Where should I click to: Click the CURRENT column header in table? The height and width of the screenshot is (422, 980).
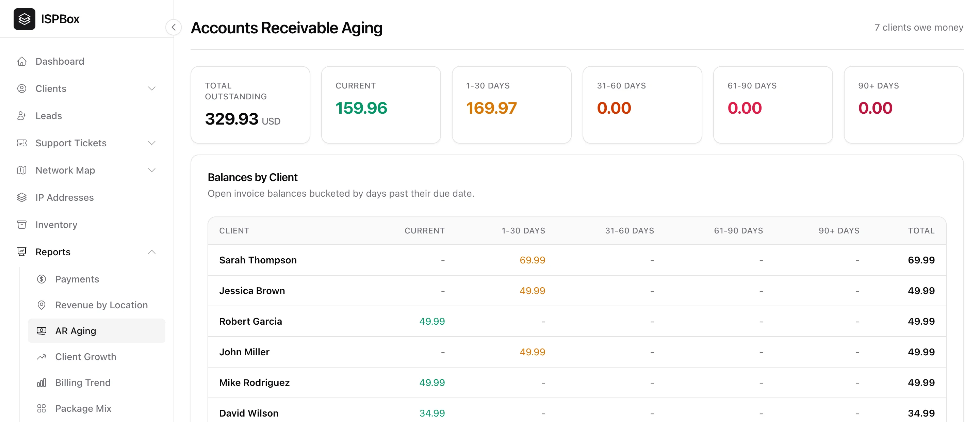[x=425, y=231]
